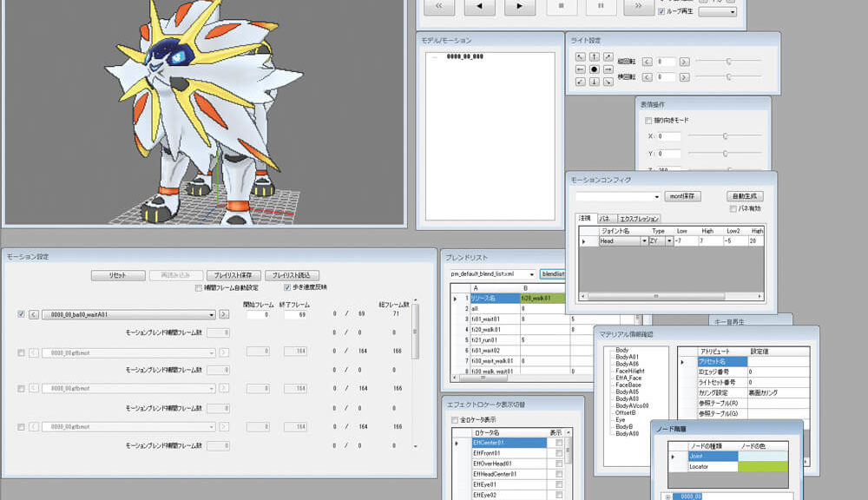
Task: Increase 横回転 value with right stepper
Action: [685, 77]
